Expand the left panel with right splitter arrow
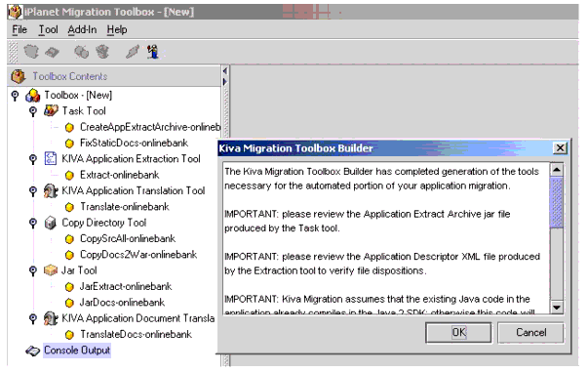 click(225, 81)
